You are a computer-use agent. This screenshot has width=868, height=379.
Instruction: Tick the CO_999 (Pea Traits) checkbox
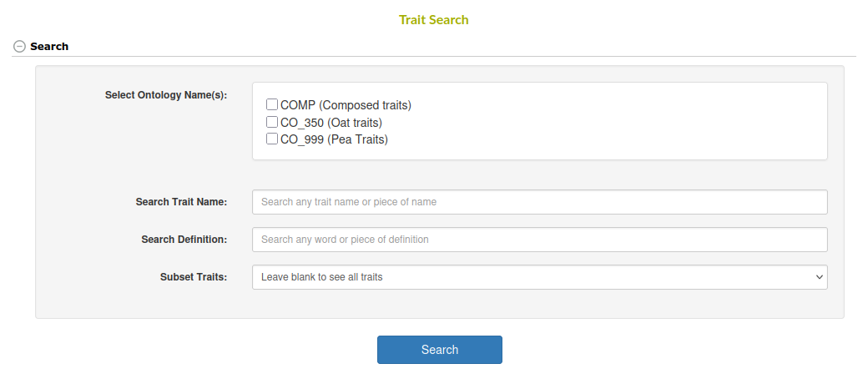coord(272,139)
